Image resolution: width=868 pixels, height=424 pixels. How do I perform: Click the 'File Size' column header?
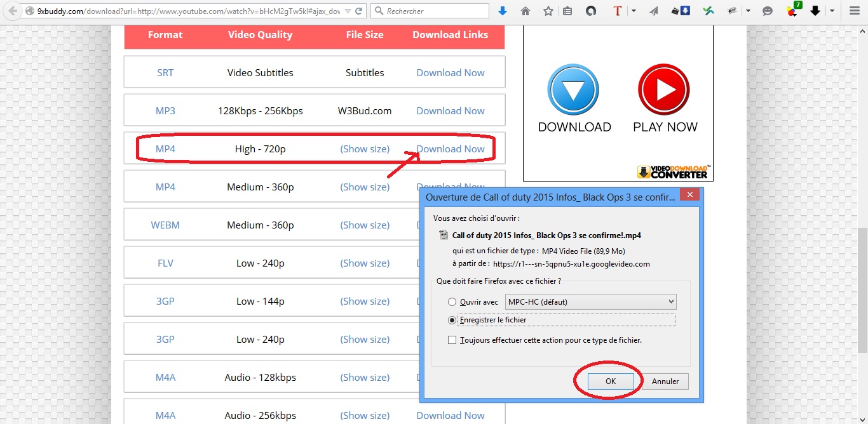point(365,35)
